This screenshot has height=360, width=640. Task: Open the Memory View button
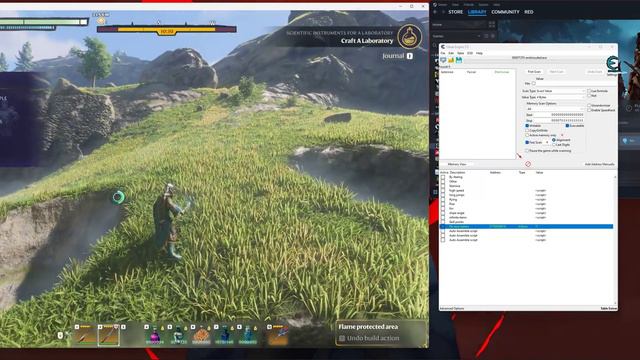(x=457, y=164)
